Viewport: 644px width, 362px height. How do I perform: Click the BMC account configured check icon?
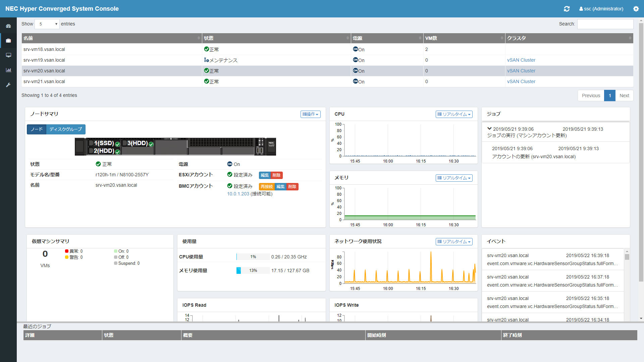point(230,186)
